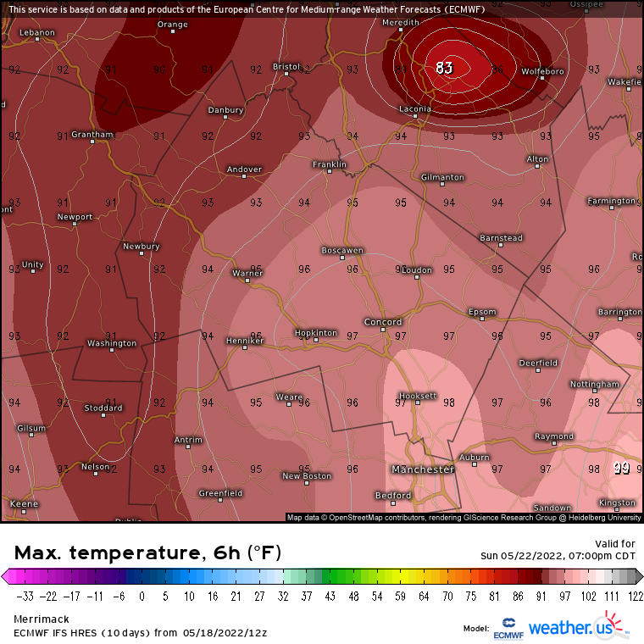Click the 83 temperature minimum label
644x644 pixels.
(x=444, y=68)
